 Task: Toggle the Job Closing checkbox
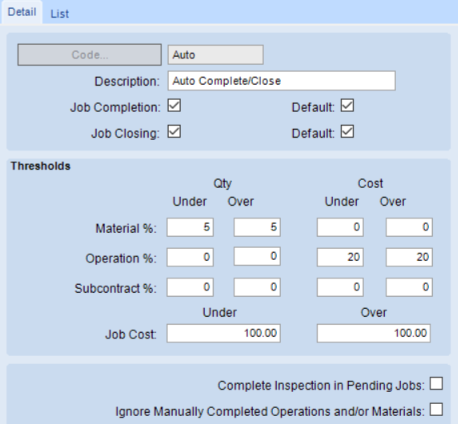click(x=174, y=132)
